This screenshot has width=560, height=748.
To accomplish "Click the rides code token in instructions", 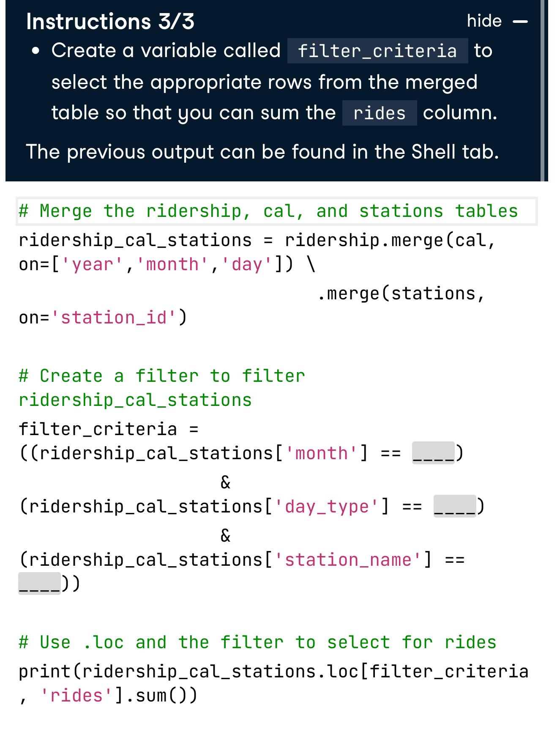I will coord(378,112).
